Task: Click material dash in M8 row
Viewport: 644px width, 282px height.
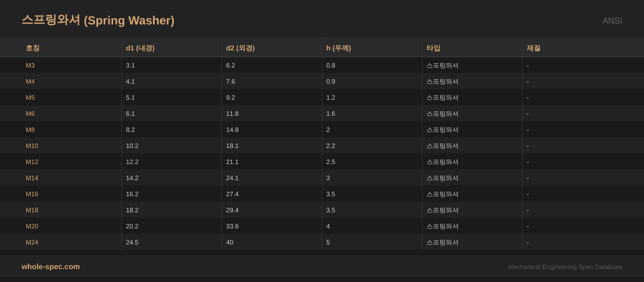Action: point(528,130)
